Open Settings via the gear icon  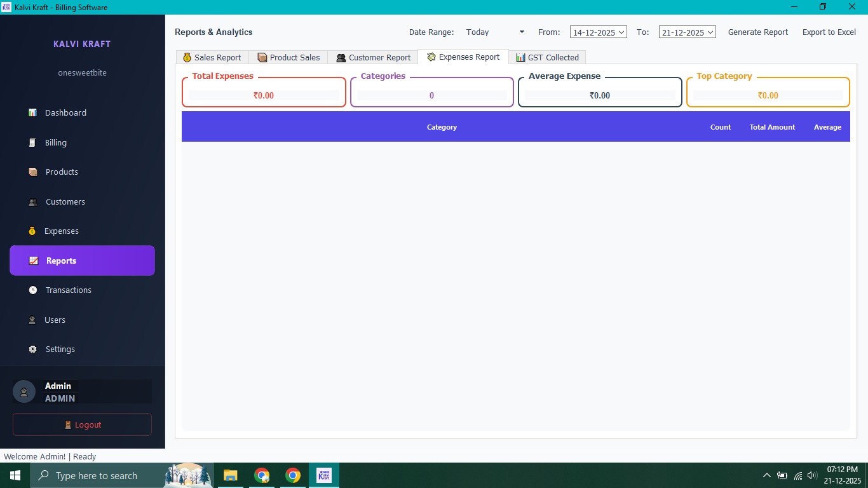point(33,349)
